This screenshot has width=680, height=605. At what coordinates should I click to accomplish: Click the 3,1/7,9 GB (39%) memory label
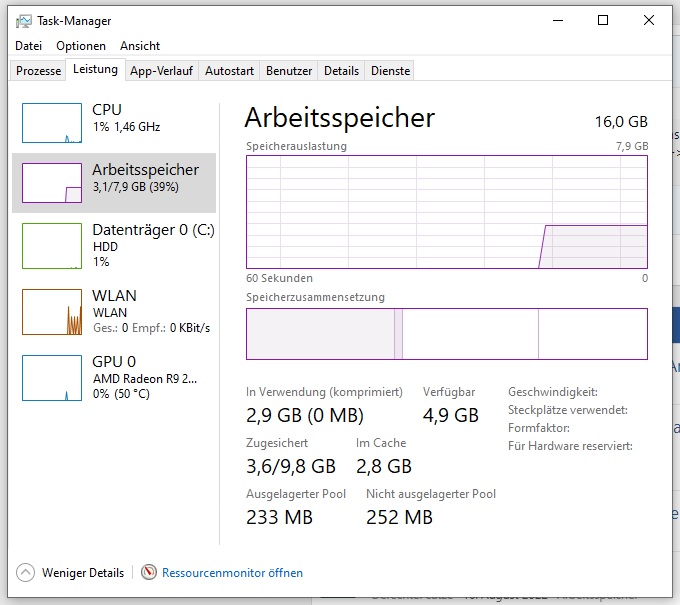click(x=136, y=187)
